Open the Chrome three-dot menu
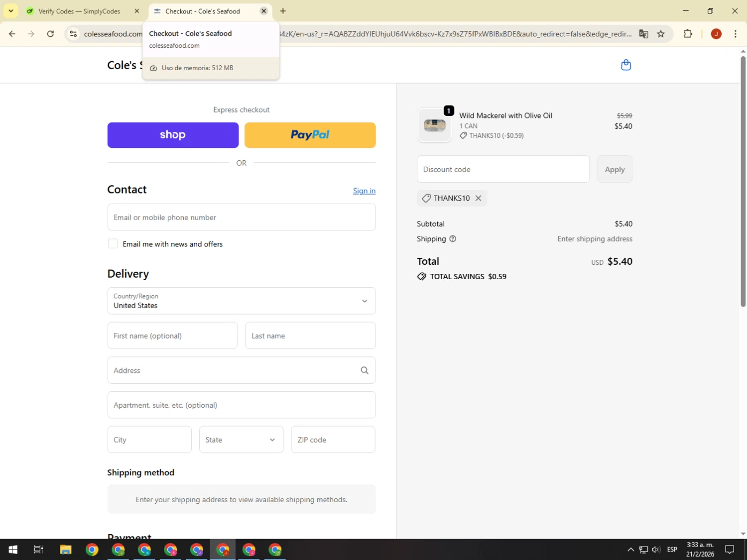The height and width of the screenshot is (560, 747). tap(735, 34)
